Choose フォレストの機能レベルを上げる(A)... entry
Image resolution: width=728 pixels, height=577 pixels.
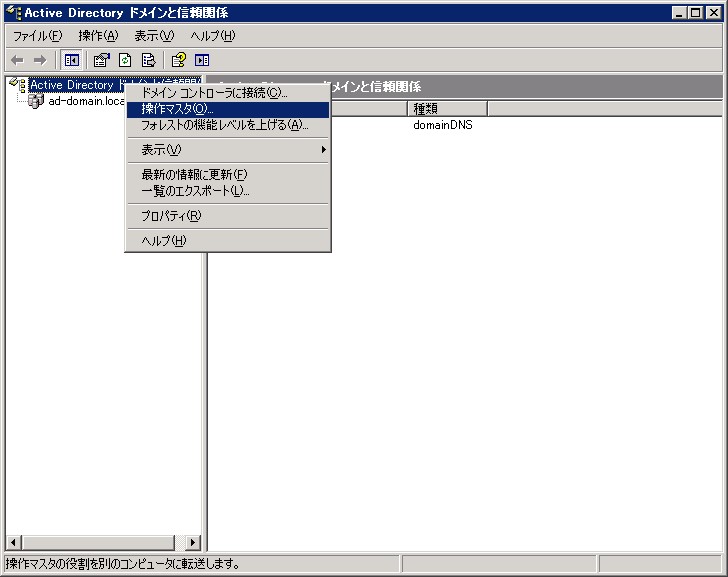(228, 125)
